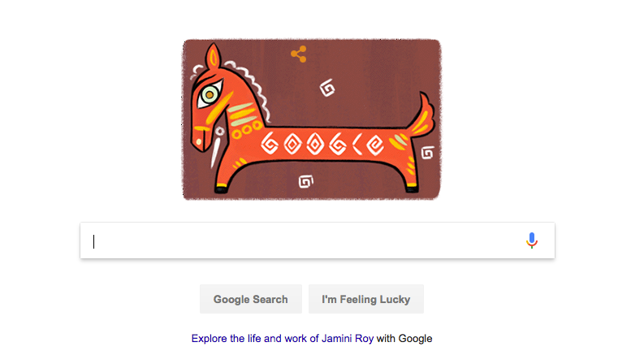Click the first white spiral "G" on the horse's body
This screenshot has height=364, width=644.
(x=270, y=144)
